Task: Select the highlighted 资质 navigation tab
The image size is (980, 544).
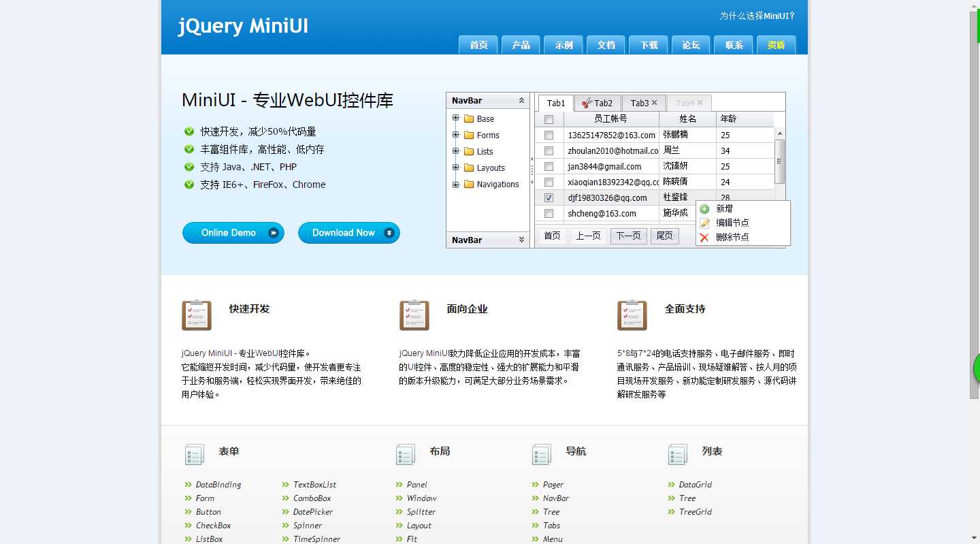Action: (x=776, y=44)
